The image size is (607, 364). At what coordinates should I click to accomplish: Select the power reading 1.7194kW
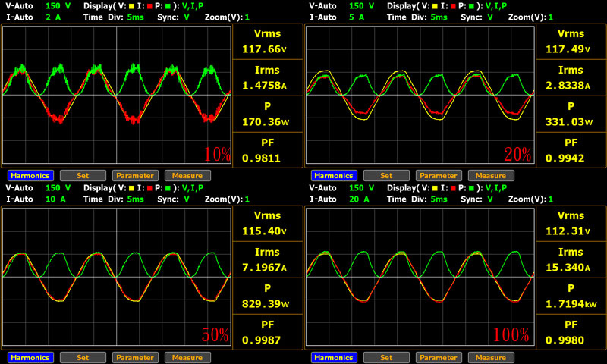click(x=571, y=303)
